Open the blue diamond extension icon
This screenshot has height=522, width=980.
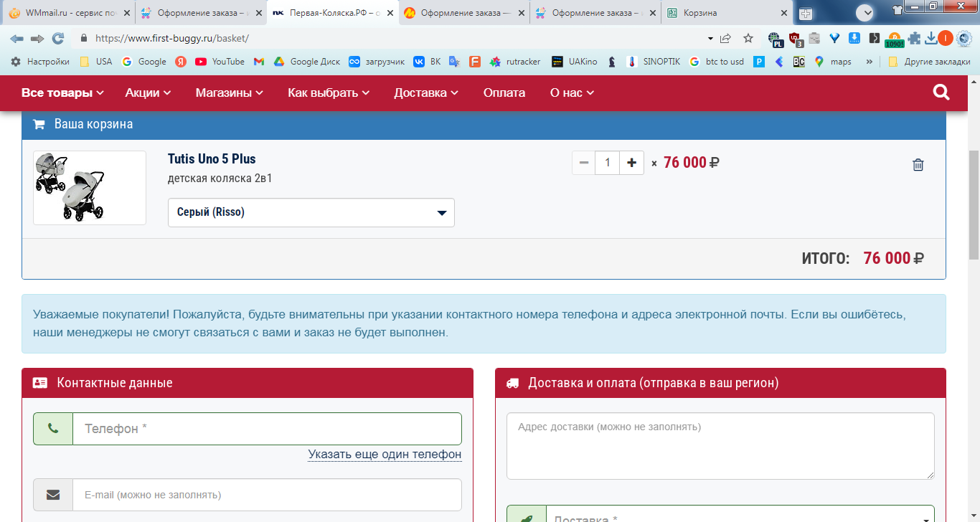(x=834, y=38)
